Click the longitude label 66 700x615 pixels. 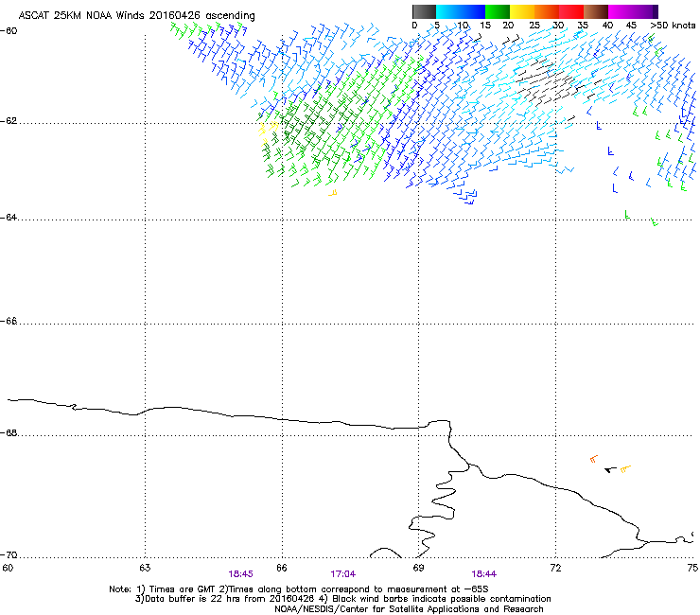(x=282, y=568)
